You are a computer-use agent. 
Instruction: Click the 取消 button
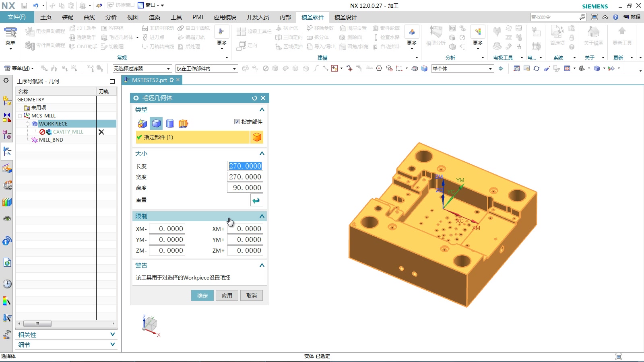click(252, 296)
